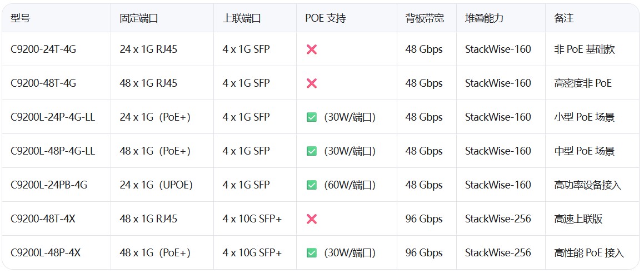Screen dimensions: 644x273
Task: Click green check icon for C9200L-48P-4X
Action: coord(312,253)
